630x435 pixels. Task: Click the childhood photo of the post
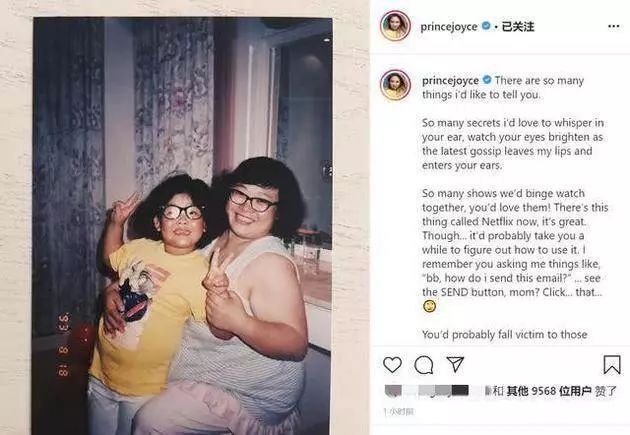pyautogui.click(x=183, y=226)
